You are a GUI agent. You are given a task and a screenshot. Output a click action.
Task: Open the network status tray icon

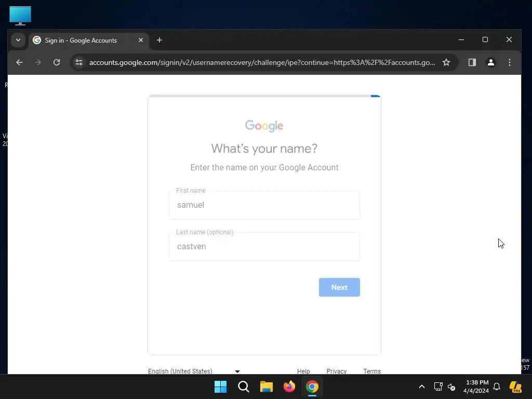(x=438, y=387)
